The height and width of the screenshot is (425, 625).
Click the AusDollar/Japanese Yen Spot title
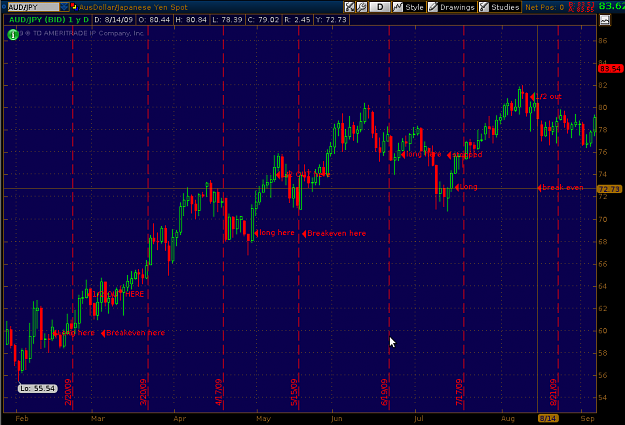tap(133, 7)
